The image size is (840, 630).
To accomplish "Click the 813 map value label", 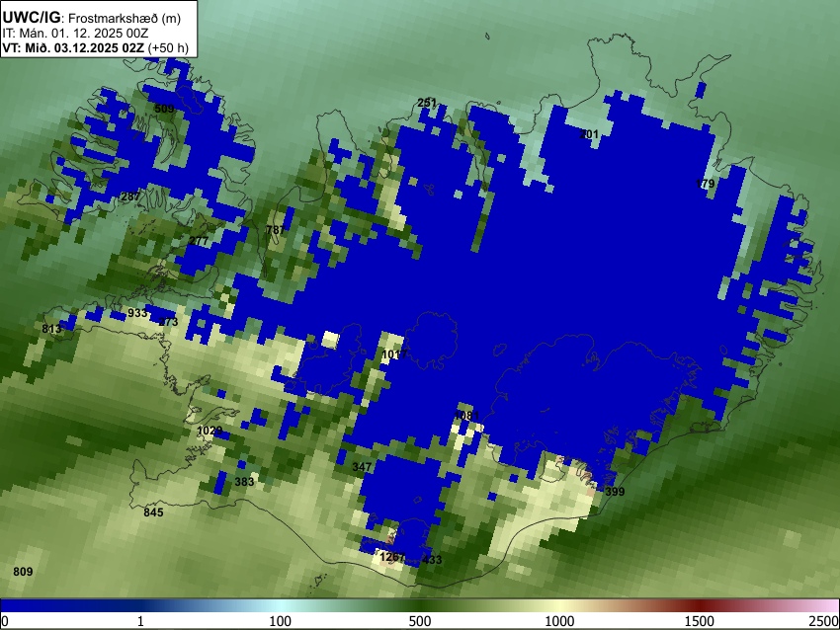I will click(x=51, y=329).
